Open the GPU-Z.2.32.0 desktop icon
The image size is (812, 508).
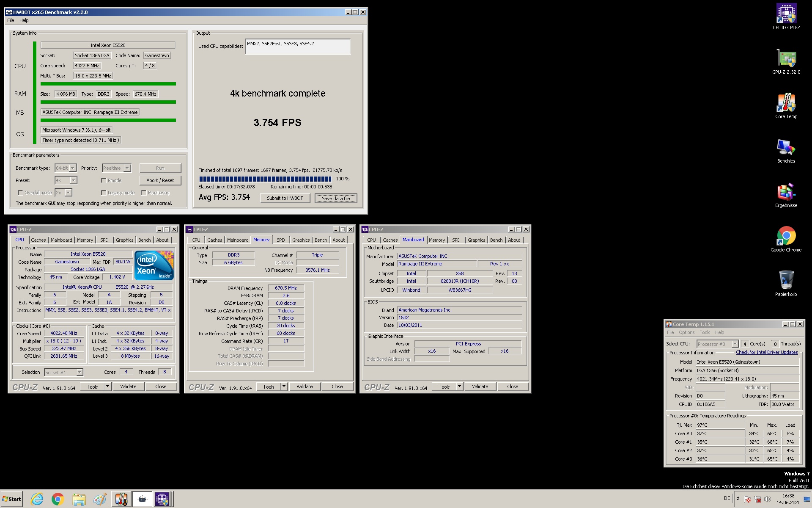click(786, 61)
